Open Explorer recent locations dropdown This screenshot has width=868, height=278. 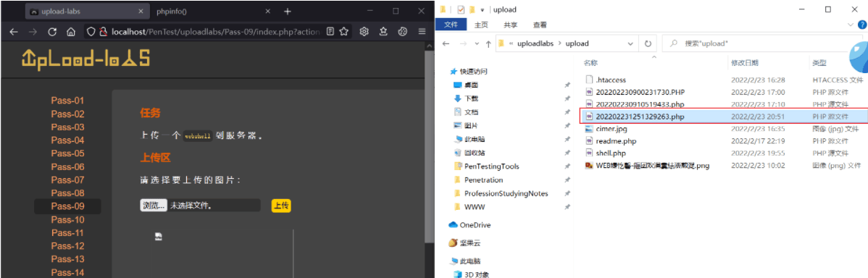click(477, 43)
